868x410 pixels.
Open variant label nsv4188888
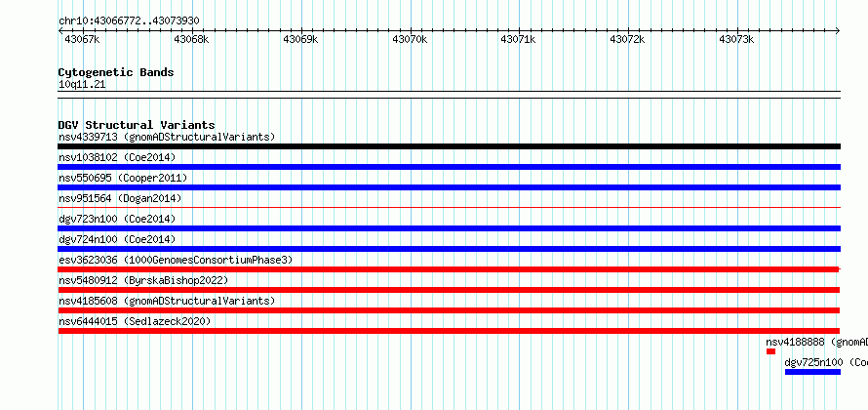pyautogui.click(x=796, y=342)
